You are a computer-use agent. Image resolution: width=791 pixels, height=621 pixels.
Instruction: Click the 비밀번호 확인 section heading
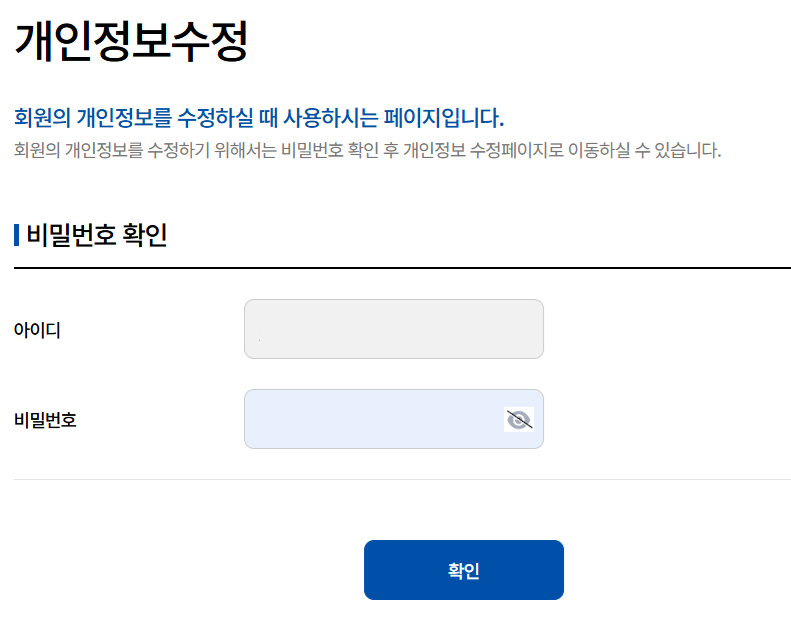click(96, 236)
